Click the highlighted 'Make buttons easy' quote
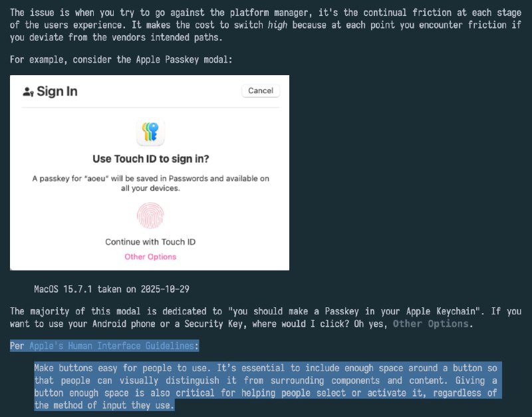Screen dimensions: 532x417 coord(265,386)
